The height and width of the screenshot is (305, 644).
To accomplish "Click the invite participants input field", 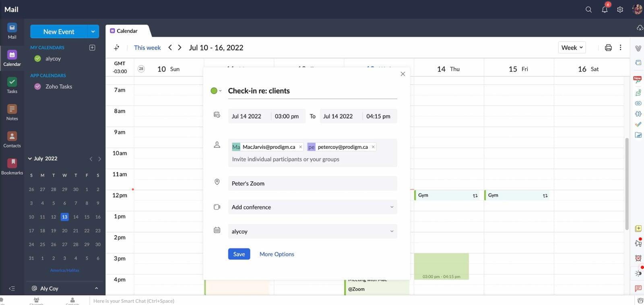I will coord(286,159).
